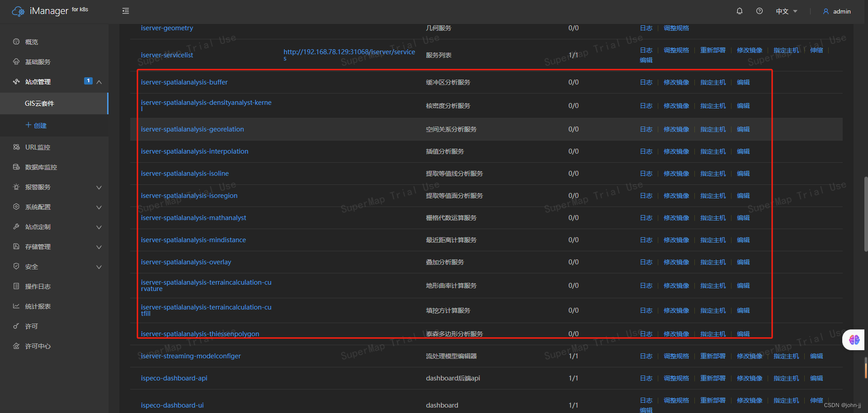Screen dimensions: 868x413
Task: Click 伸缩 for iserver-servicelist
Action: coord(816,50)
